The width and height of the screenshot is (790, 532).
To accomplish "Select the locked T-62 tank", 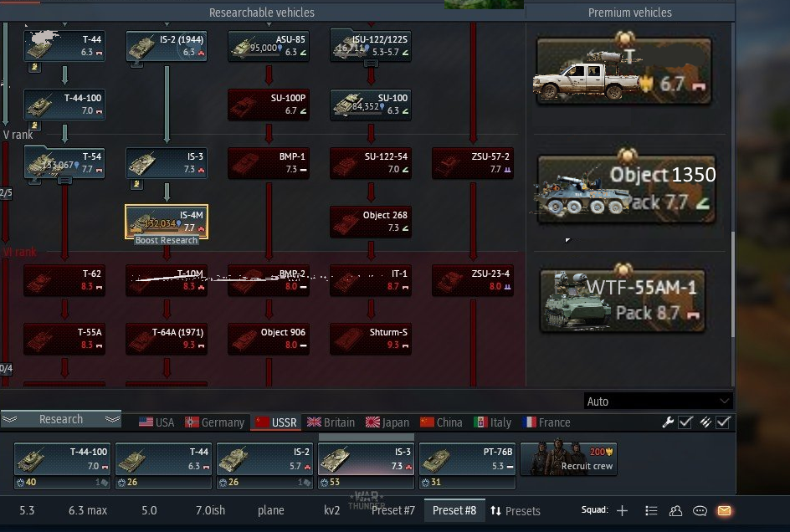I will [64, 280].
